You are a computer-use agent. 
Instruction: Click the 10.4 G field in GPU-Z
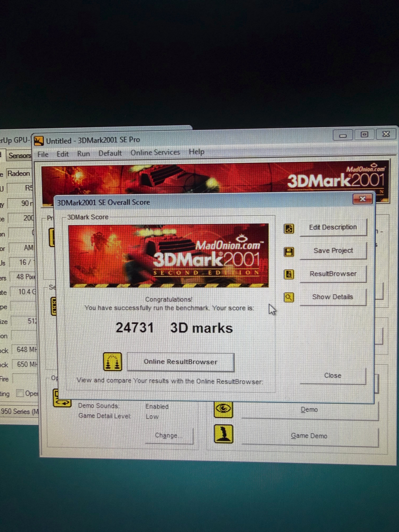24,292
